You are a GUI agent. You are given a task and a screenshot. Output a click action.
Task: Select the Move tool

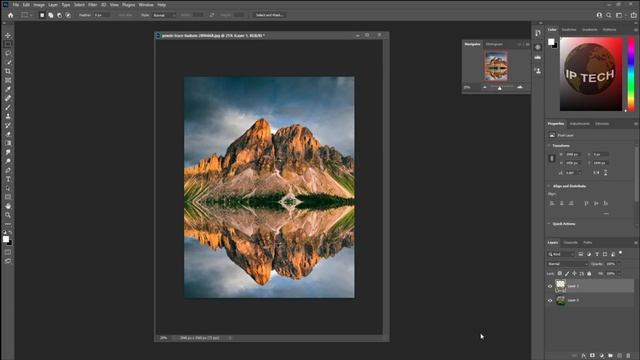pos(8,36)
